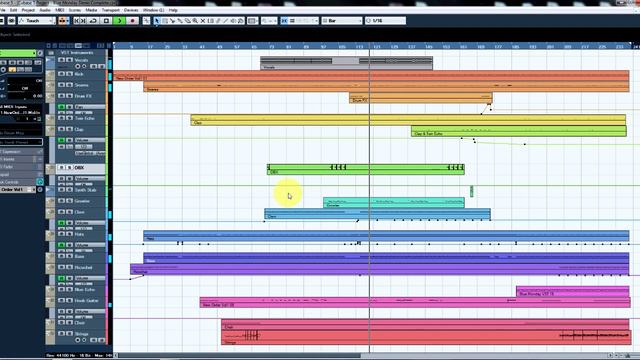Select the Range Selection tool
Image resolution: width=640 pixels, height=360 pixels.
[164, 20]
